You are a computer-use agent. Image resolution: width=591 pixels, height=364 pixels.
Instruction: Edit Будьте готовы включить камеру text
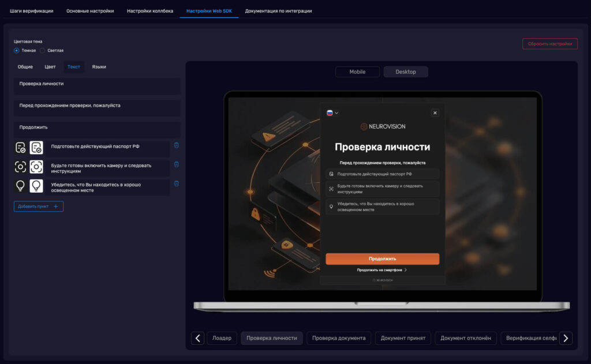click(x=108, y=168)
